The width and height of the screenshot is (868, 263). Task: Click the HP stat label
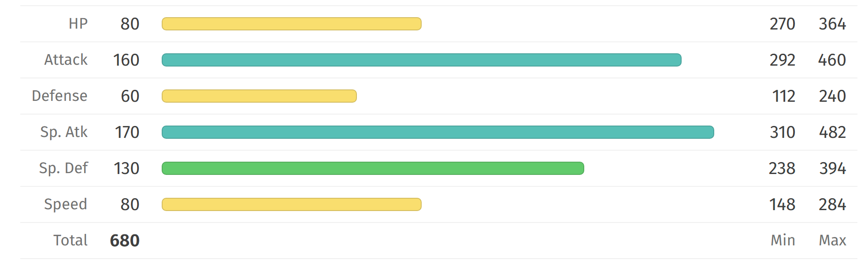coord(78,24)
